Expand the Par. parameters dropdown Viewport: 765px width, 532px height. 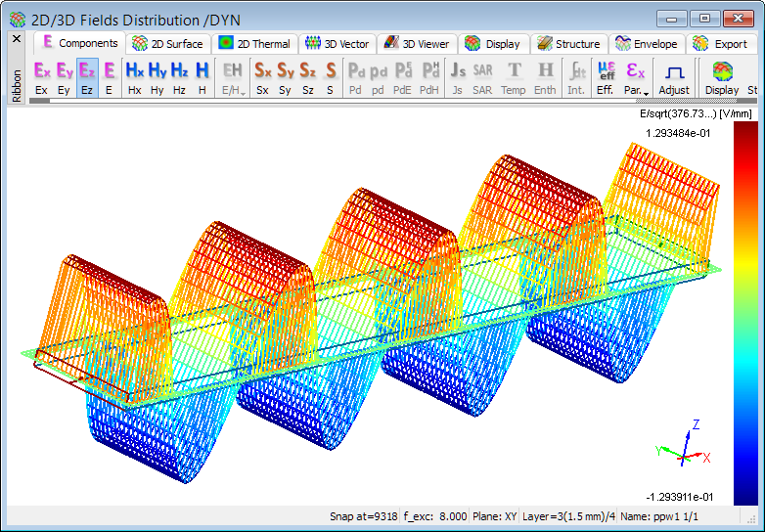coord(636,77)
